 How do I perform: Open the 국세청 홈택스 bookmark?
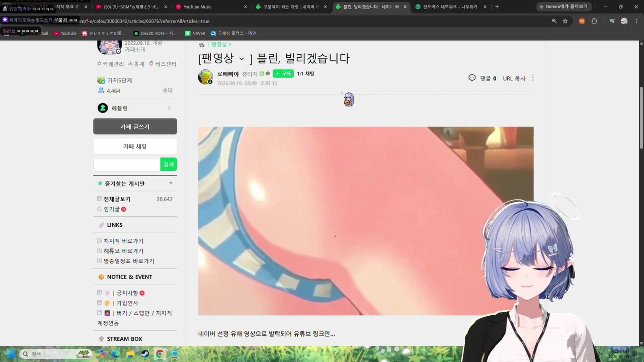pos(233,33)
